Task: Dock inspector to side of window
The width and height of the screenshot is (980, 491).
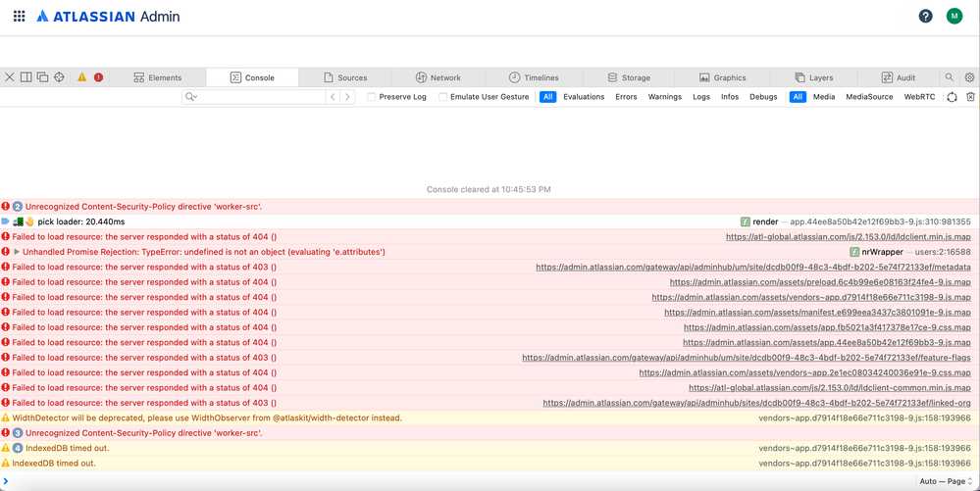Action: [26, 77]
